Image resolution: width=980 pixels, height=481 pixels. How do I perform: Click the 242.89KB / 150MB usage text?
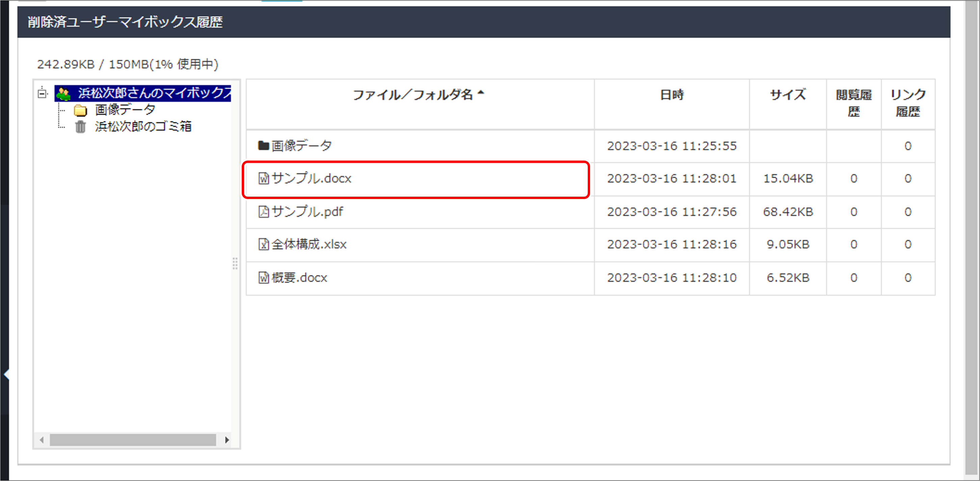coord(128,64)
